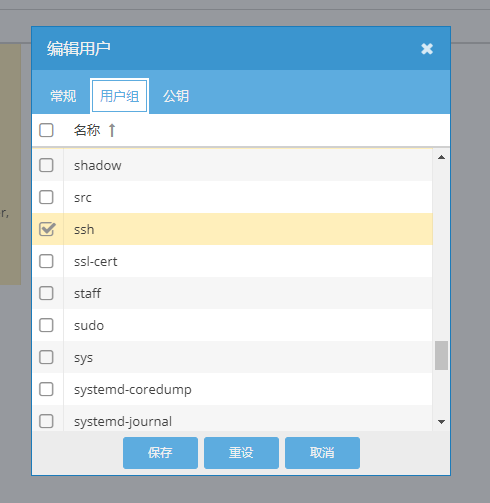Click the scrollbar up arrow

click(441, 157)
